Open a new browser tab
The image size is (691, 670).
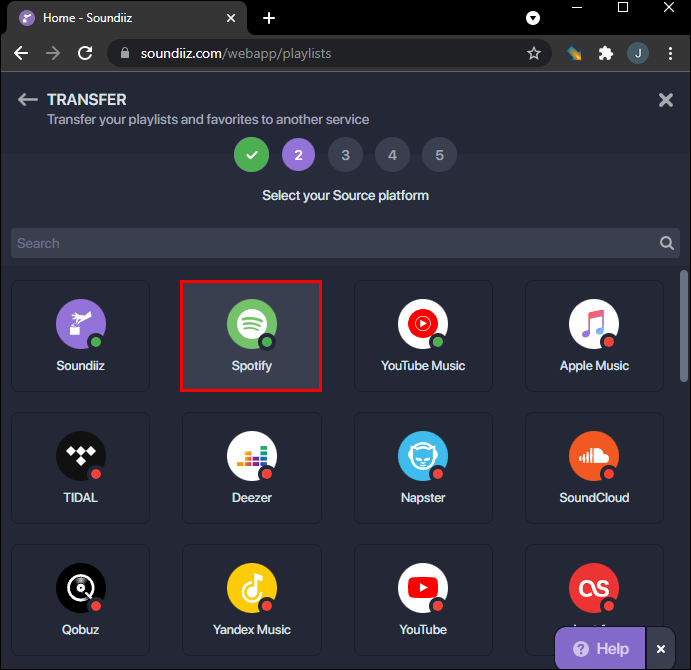pos(269,18)
